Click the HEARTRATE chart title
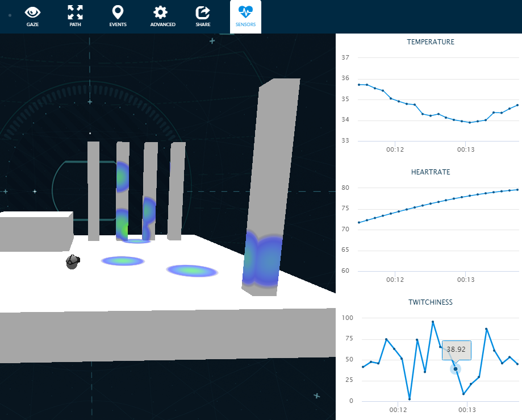 (x=431, y=172)
